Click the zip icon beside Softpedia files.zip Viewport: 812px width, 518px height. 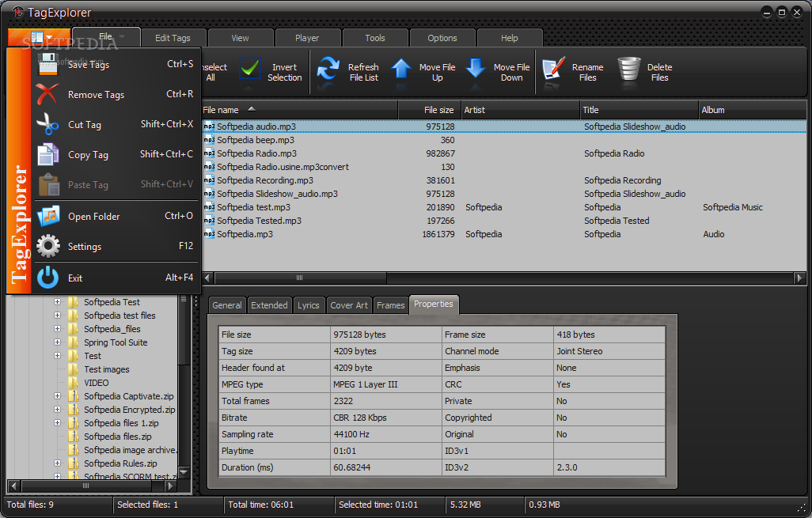[x=74, y=437]
